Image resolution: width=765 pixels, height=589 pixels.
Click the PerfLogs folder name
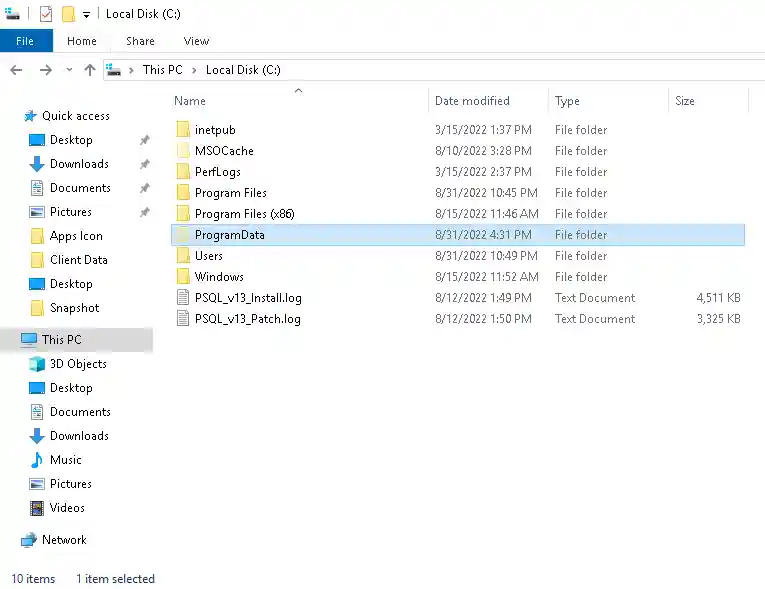[218, 172]
